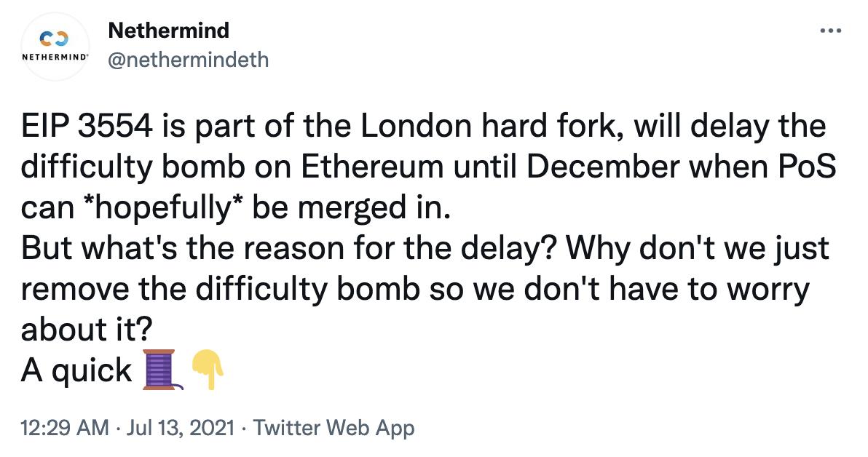The height and width of the screenshot is (457, 868).
Task: Click the Twitter Web App source label
Action: 334,428
